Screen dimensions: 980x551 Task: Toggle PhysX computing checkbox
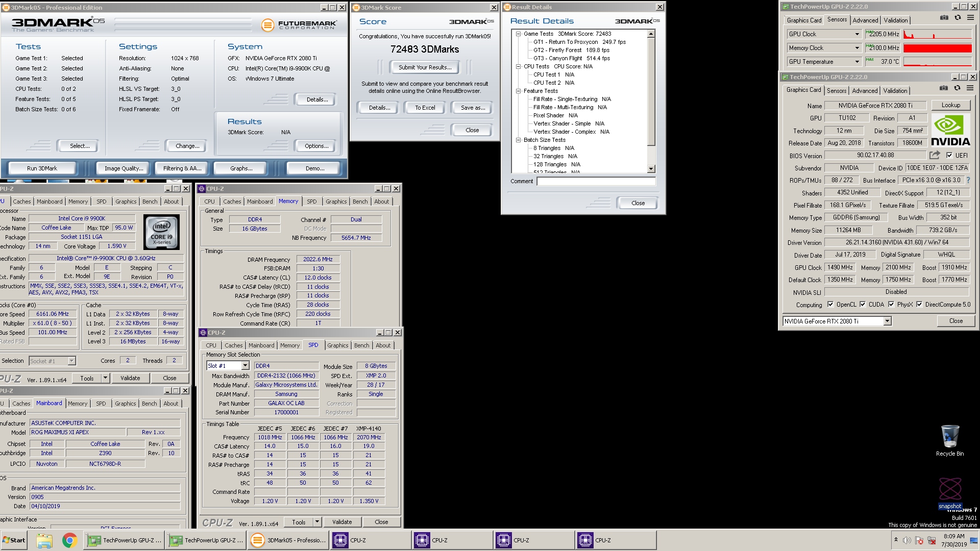tap(891, 305)
